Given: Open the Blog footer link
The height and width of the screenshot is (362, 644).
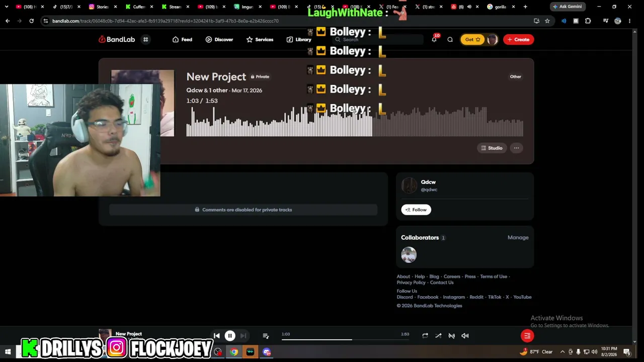Looking at the screenshot, I should click(x=434, y=277).
